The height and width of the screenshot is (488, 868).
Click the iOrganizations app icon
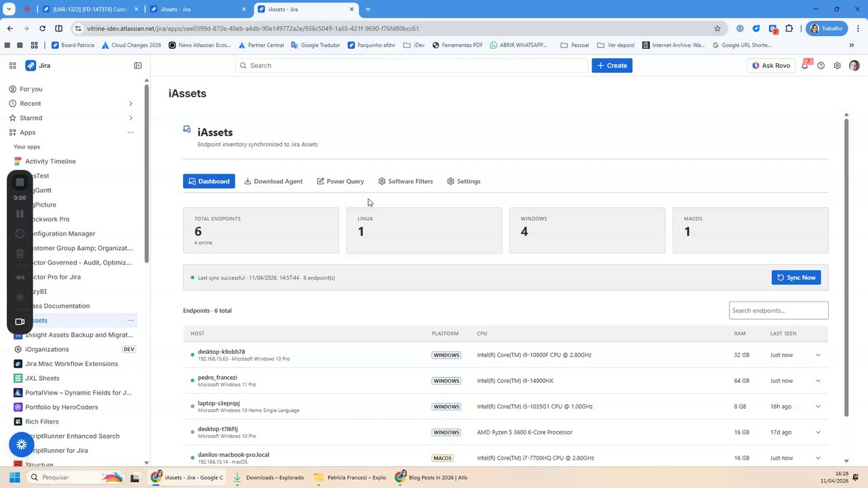tap(18, 350)
